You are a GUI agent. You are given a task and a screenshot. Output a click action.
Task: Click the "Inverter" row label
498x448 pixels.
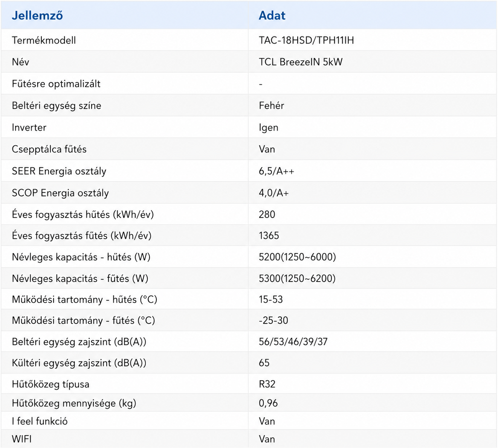(29, 127)
